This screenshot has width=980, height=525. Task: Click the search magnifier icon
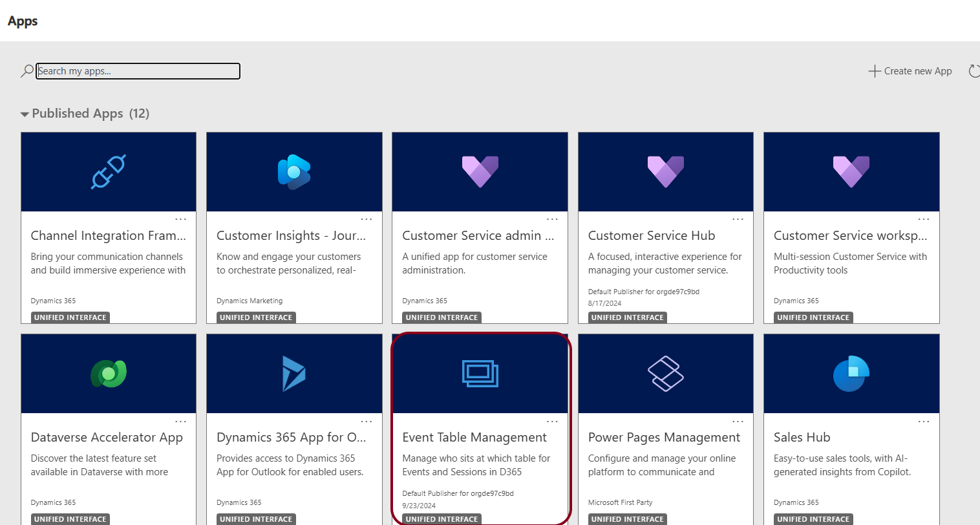[27, 71]
